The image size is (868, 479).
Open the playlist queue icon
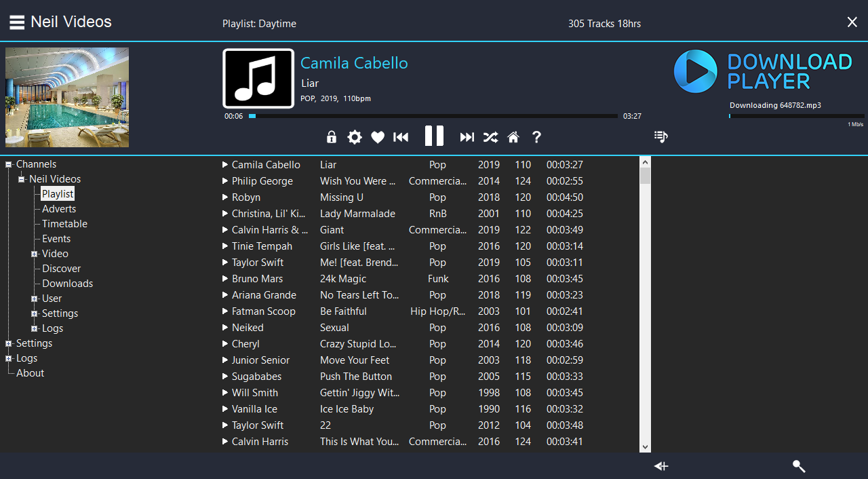(x=660, y=136)
